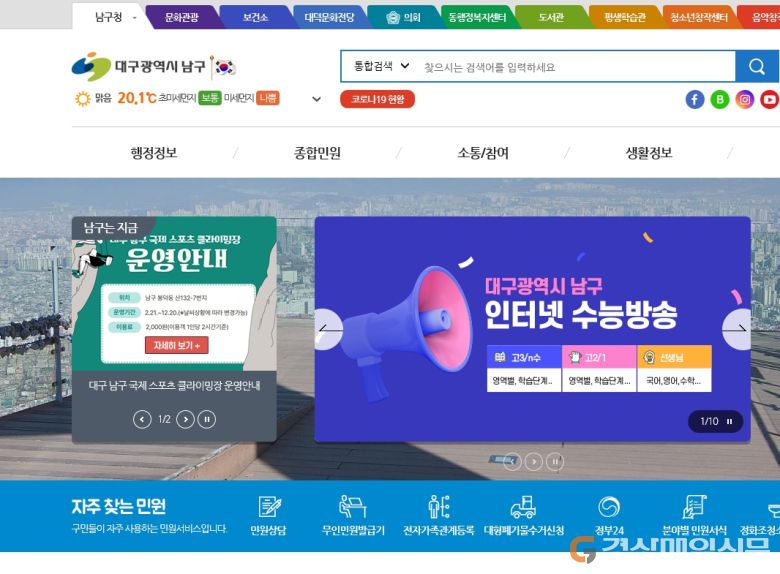The image size is (780, 574).
Task: Open the 통합검색 category dropdown
Action: pyautogui.click(x=381, y=66)
